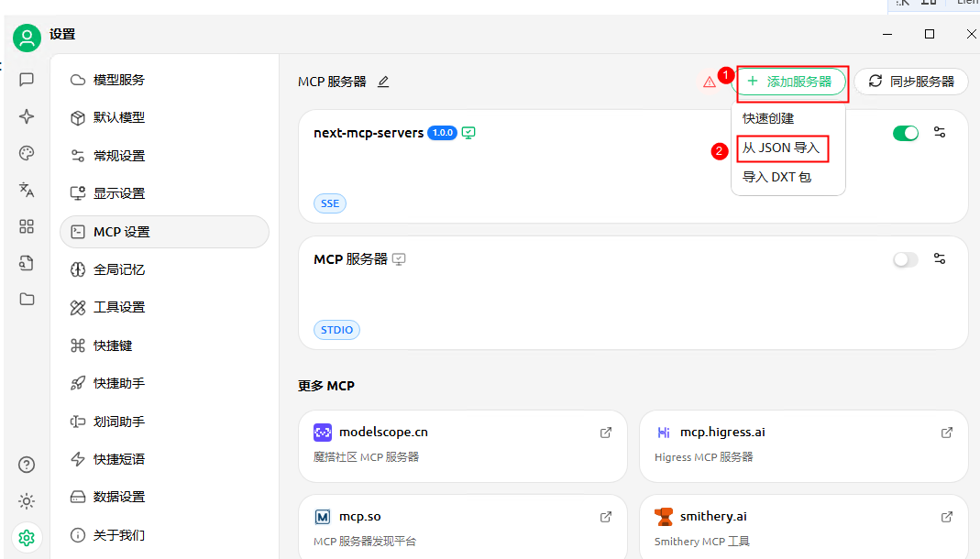Open modelscope.cn external link icon

tap(606, 433)
